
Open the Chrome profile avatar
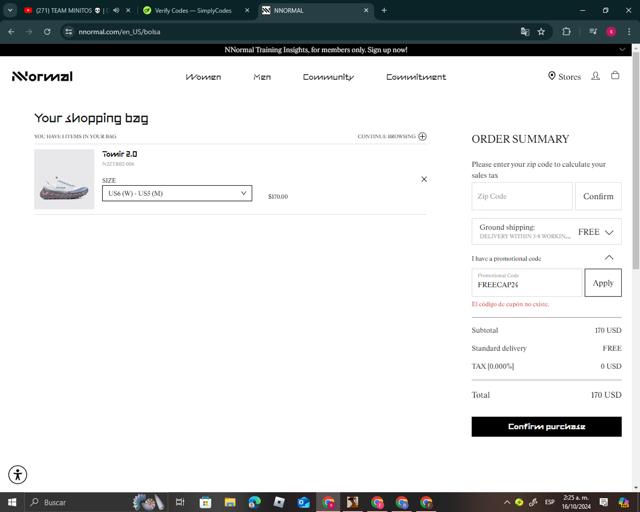pos(611,32)
